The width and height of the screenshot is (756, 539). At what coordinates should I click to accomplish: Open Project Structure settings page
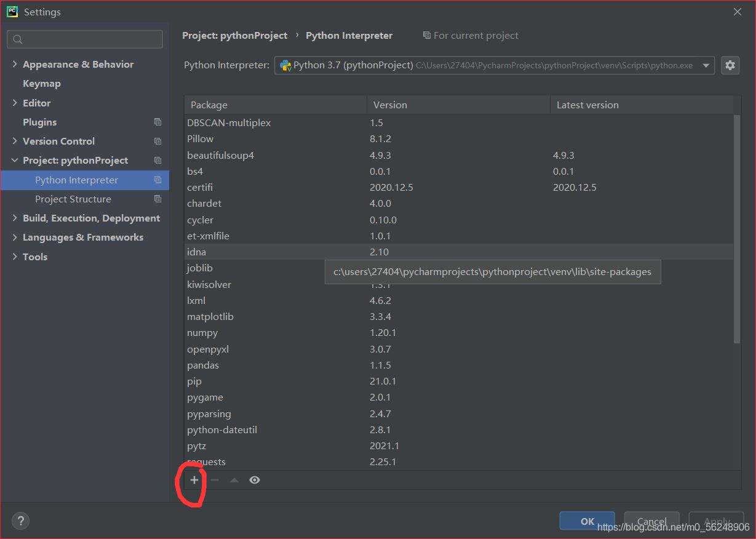pyautogui.click(x=73, y=199)
